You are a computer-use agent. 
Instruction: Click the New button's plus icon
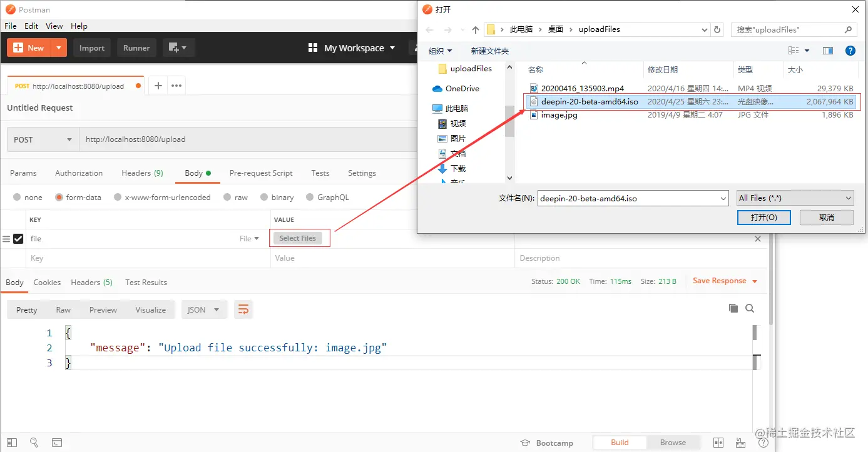point(18,48)
